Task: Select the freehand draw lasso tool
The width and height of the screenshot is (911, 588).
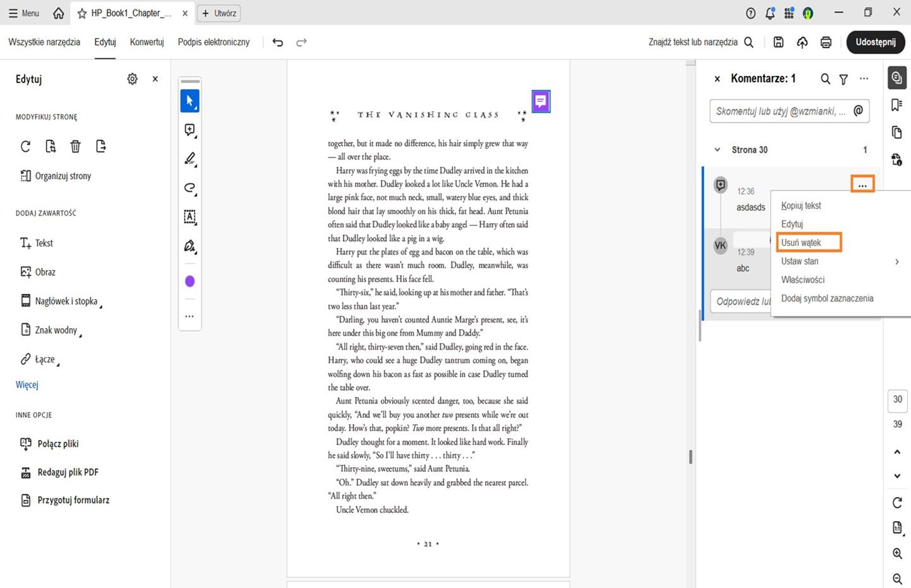Action: (x=190, y=188)
